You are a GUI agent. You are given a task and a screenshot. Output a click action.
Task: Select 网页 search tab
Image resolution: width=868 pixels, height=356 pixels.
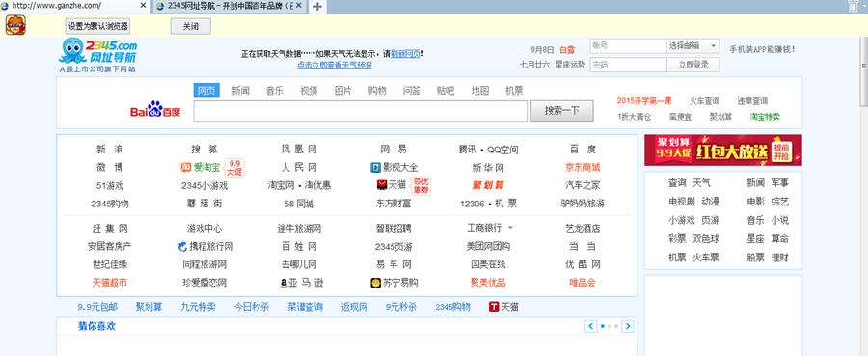(x=206, y=91)
